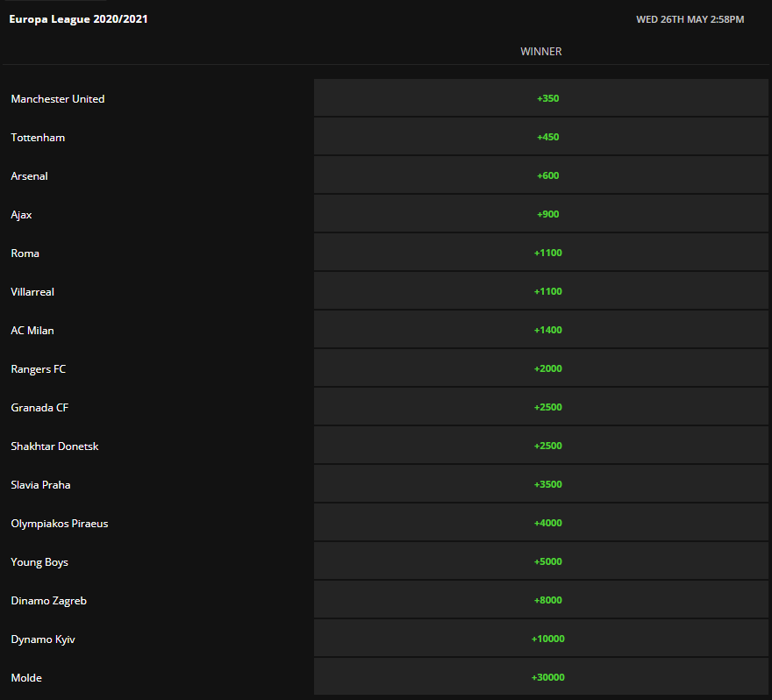
Task: Click Shakhtar Donetsk +2500 odds
Action: pos(541,446)
